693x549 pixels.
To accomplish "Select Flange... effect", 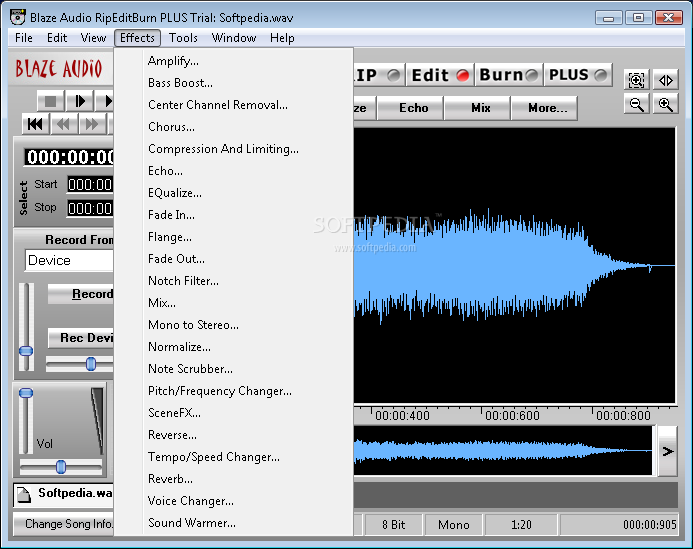I will pos(234,237).
